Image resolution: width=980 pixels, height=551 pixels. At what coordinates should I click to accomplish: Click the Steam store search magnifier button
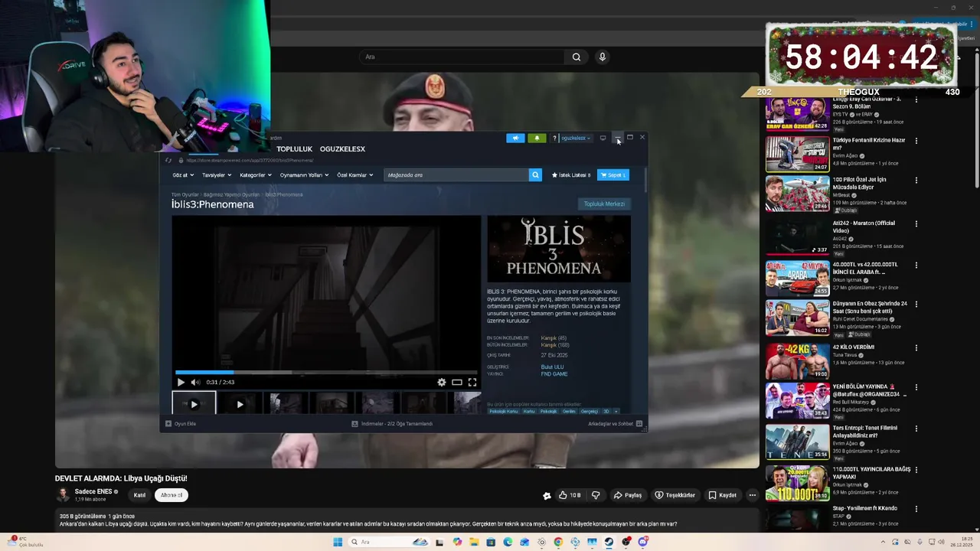(x=535, y=175)
